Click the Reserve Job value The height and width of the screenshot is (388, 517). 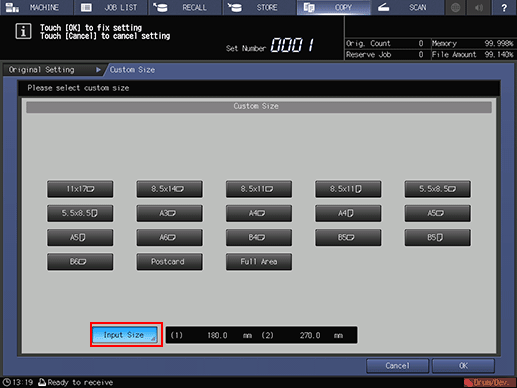pyautogui.click(x=421, y=54)
